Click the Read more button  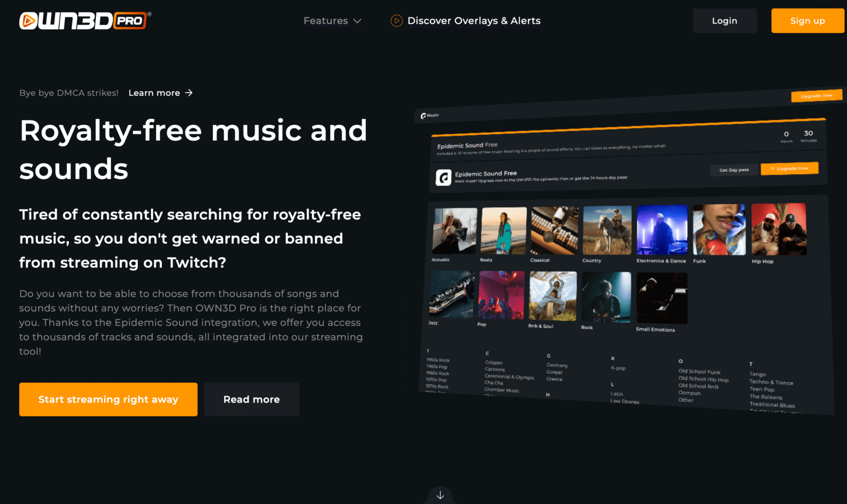pos(251,399)
